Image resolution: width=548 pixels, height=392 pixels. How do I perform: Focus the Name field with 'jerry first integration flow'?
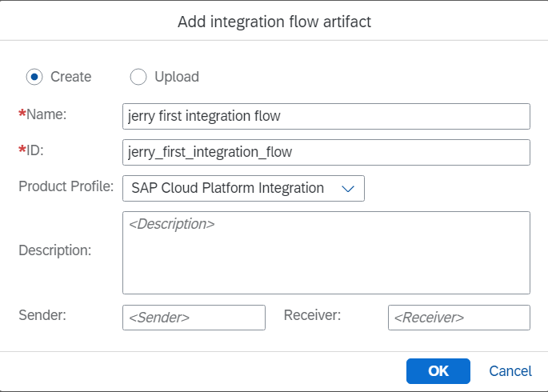[x=326, y=116]
